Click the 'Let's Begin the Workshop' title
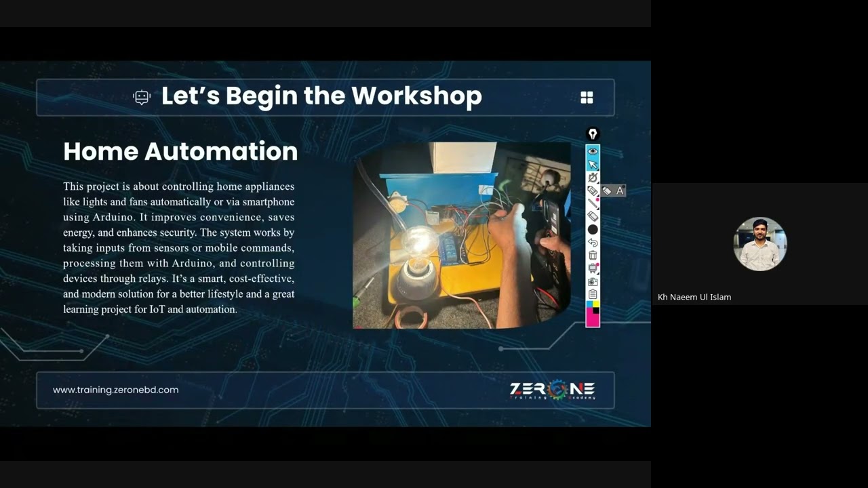The height and width of the screenshot is (488, 868). point(321,96)
